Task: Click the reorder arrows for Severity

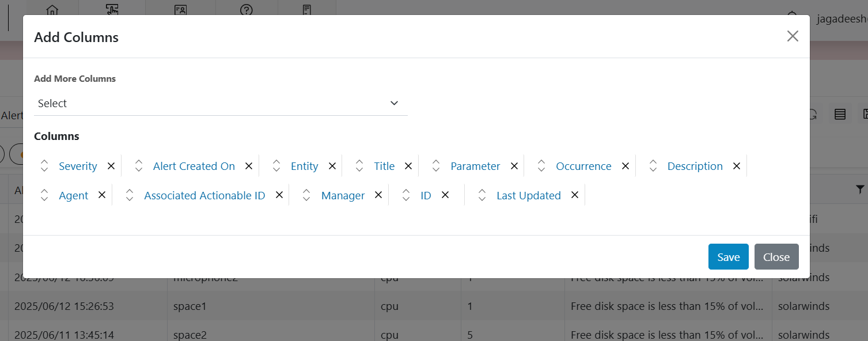Action: tap(44, 166)
